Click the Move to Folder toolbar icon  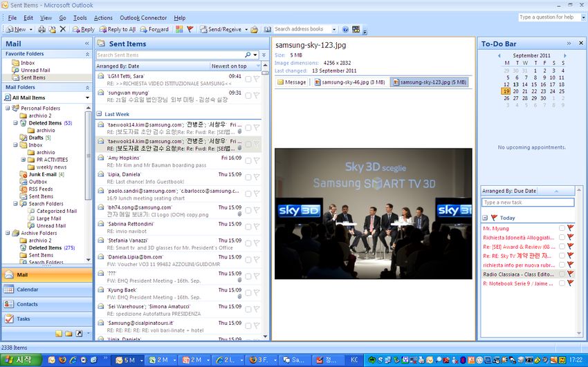(x=53, y=29)
